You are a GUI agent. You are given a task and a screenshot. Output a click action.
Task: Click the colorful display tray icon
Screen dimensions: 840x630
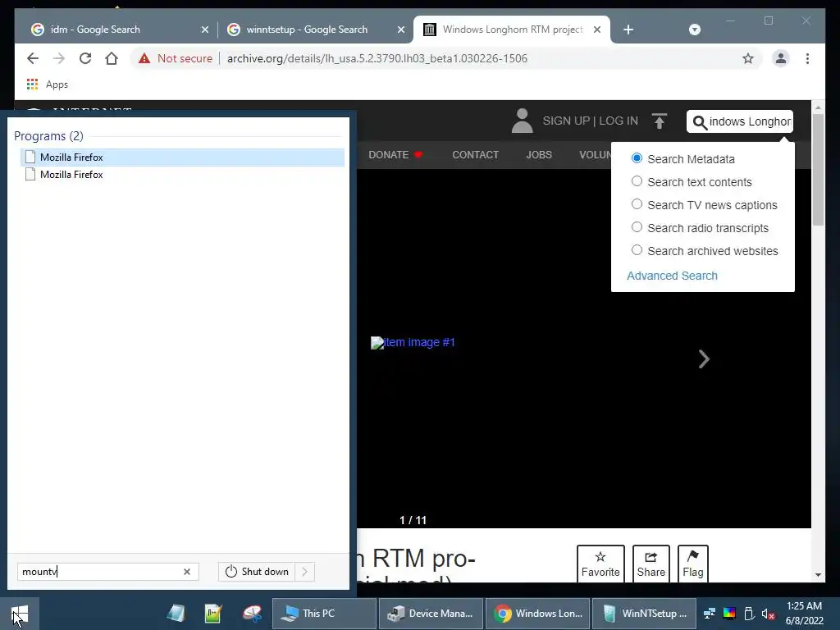729,614
